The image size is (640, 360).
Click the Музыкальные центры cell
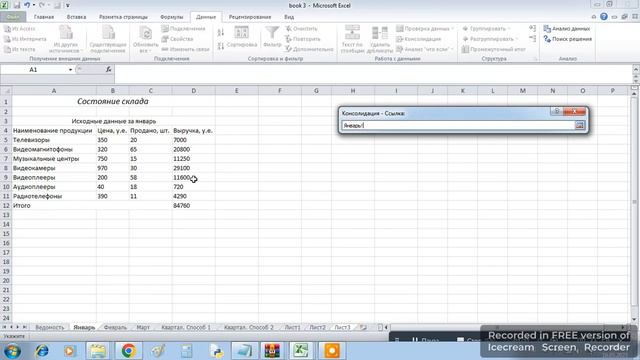tap(54, 159)
